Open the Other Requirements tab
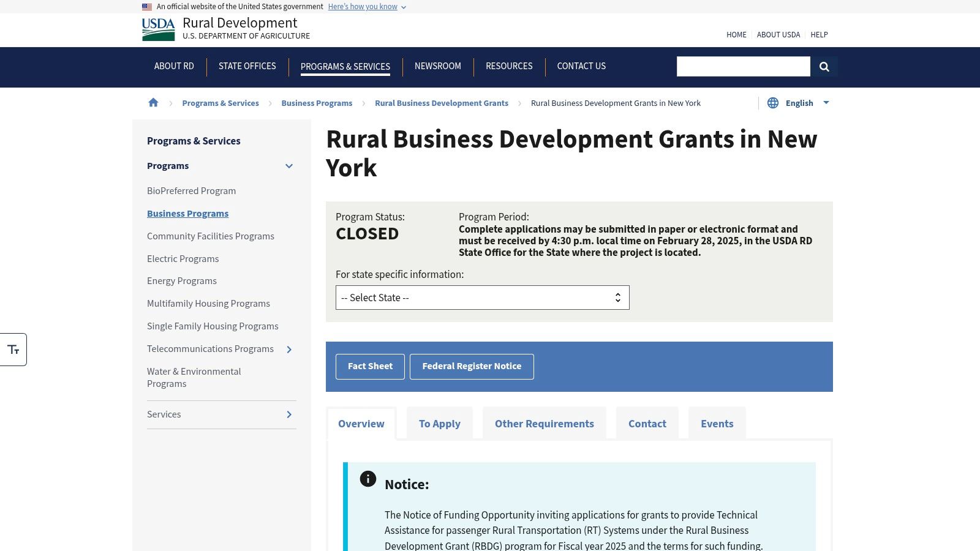 point(544,423)
